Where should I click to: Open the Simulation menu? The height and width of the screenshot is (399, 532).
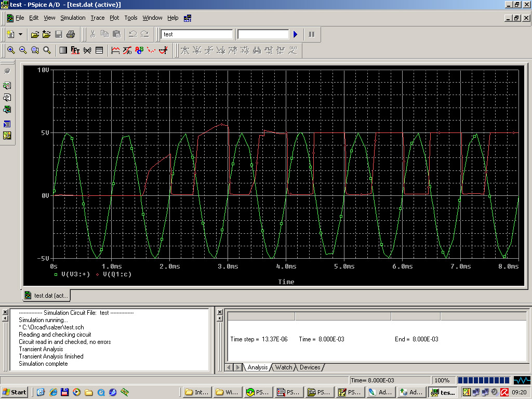tap(73, 18)
